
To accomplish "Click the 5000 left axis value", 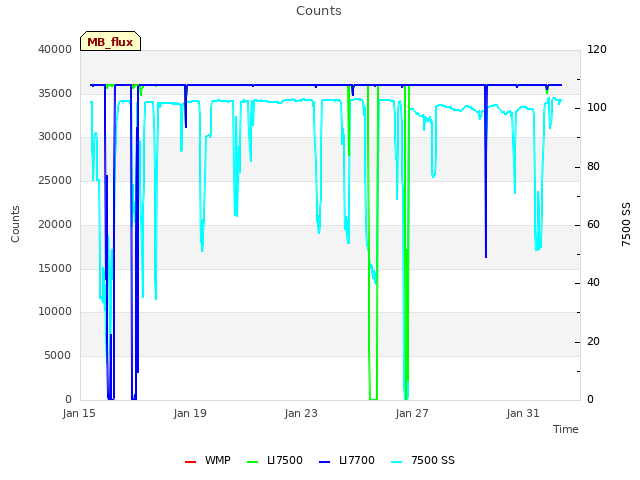I will click(x=58, y=356).
